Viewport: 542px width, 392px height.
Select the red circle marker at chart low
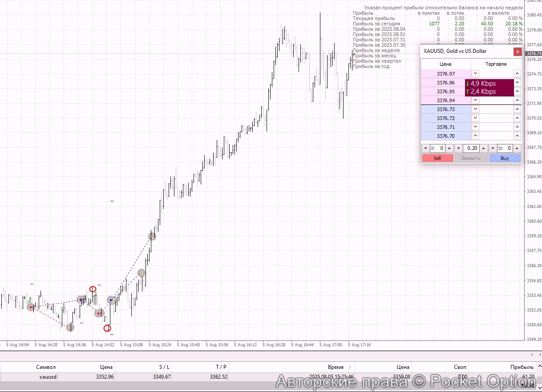[107, 328]
